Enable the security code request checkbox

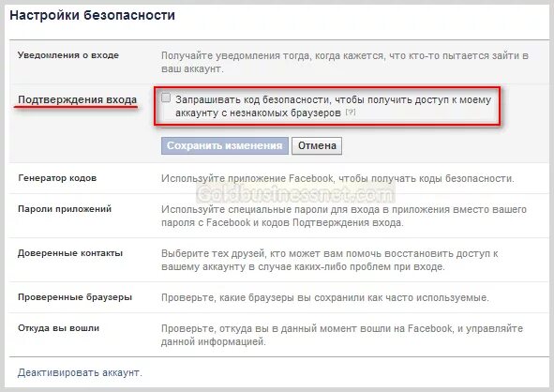pyautogui.click(x=166, y=98)
